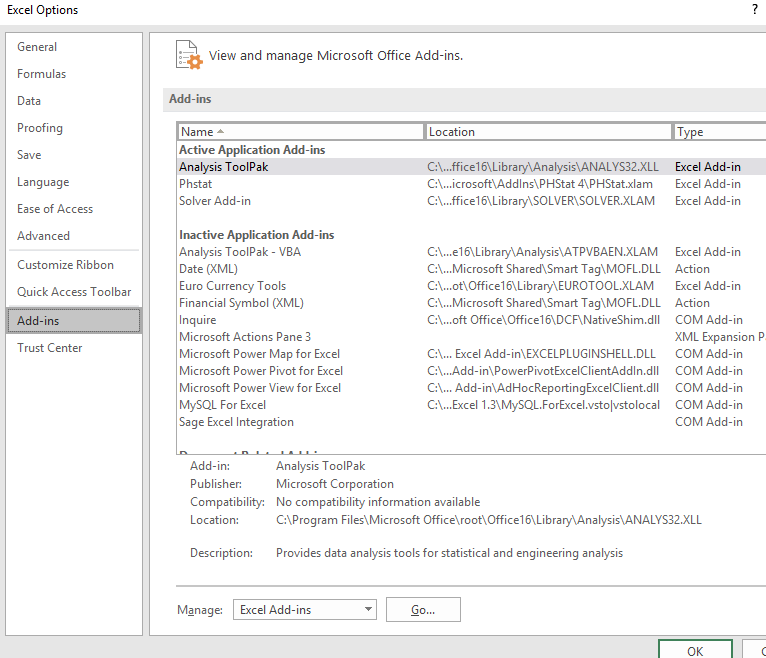Click the Help question mark icon
Image resolution: width=766 pixels, height=658 pixels.
(x=754, y=10)
